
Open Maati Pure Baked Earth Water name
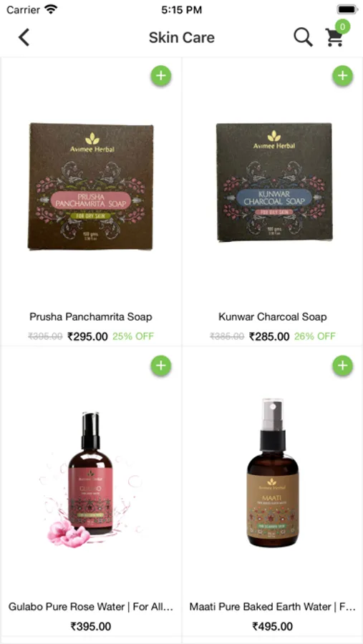pyautogui.click(x=273, y=607)
